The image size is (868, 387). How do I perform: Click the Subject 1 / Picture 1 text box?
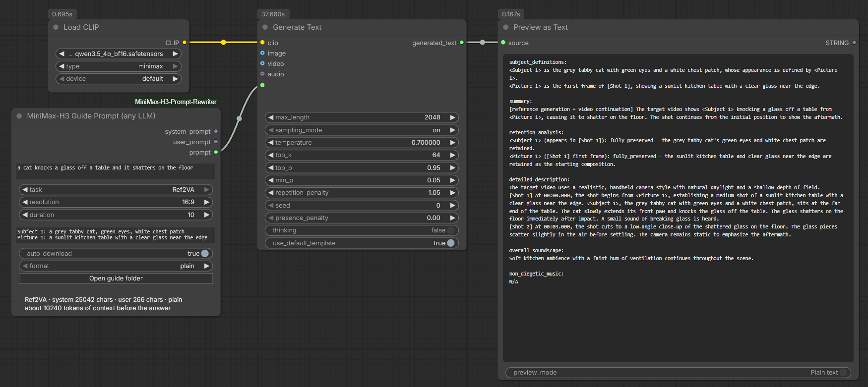coord(116,235)
